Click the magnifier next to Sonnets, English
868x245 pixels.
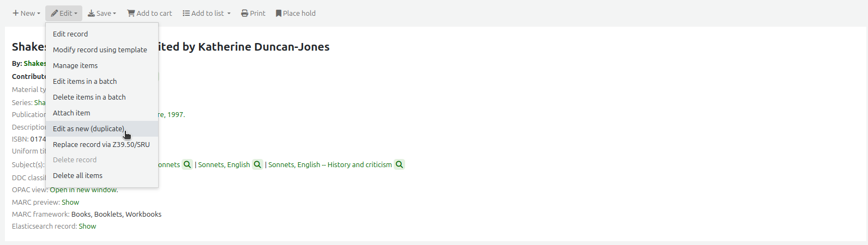[x=257, y=164]
